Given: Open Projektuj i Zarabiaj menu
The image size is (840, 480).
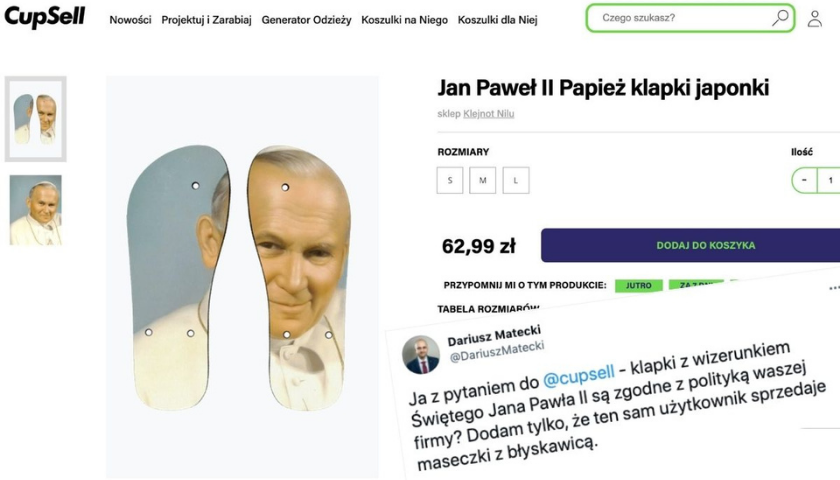Looking at the screenshot, I should pos(206,19).
